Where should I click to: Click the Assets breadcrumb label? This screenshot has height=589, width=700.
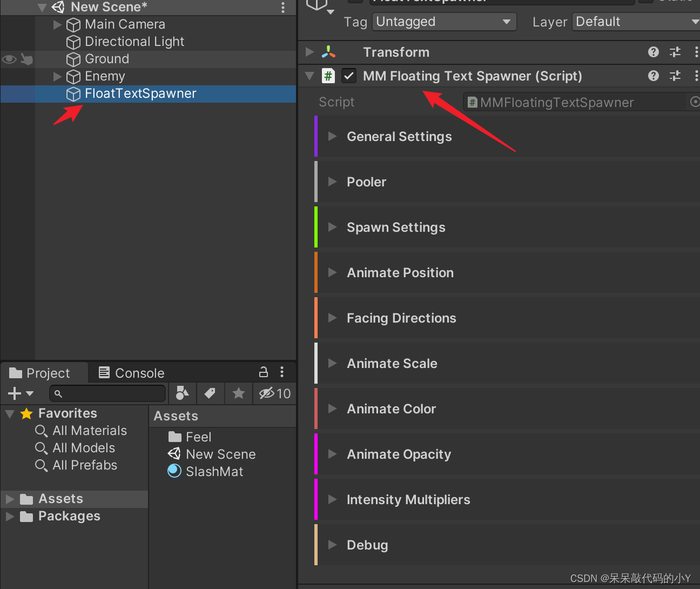176,416
